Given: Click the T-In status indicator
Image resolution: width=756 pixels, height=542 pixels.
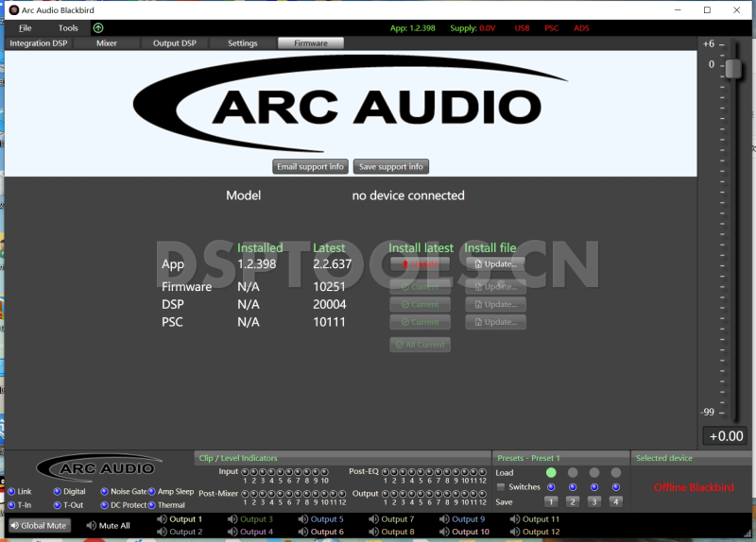Looking at the screenshot, I should point(11,505).
